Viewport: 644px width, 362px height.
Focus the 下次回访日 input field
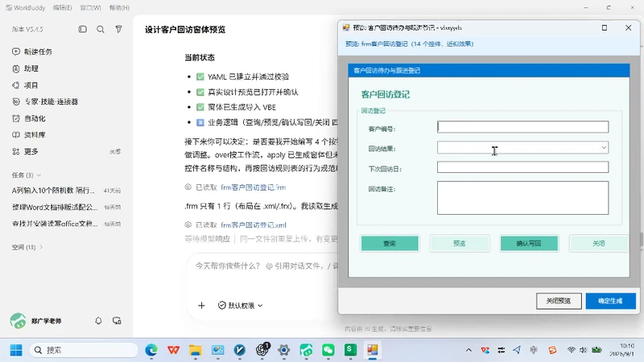pyautogui.click(x=522, y=167)
